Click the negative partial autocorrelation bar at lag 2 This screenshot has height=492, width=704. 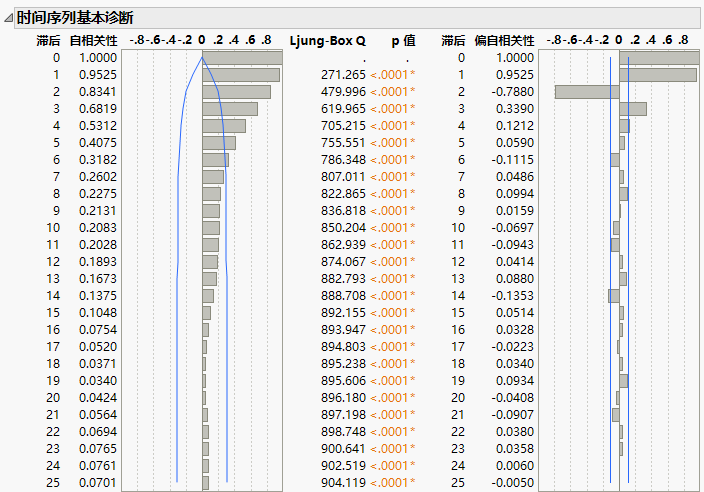coord(587,92)
